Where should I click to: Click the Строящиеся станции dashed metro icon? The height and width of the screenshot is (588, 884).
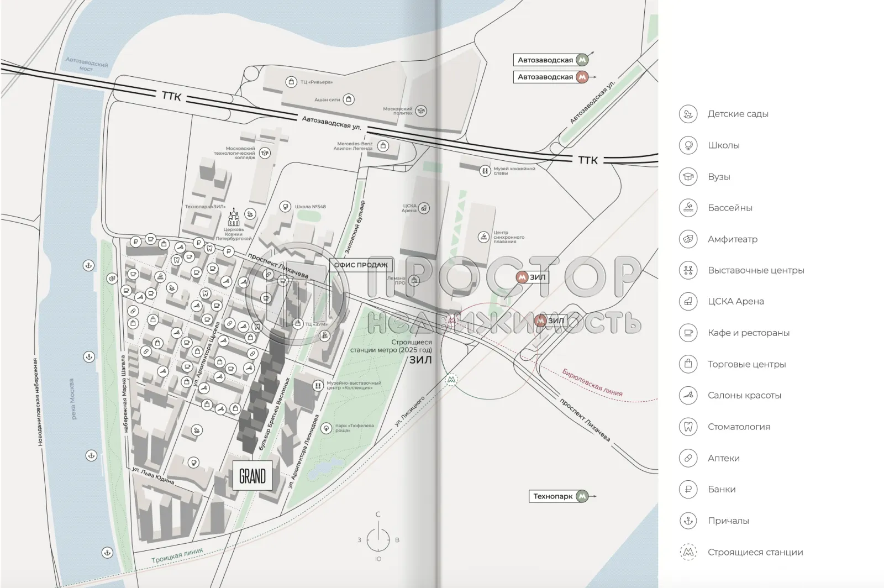[688, 552]
